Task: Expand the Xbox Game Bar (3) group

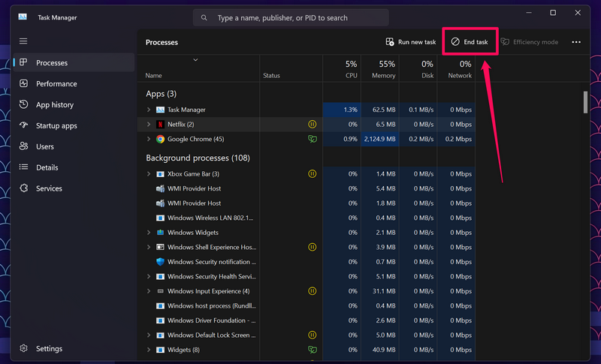Action: [149, 174]
